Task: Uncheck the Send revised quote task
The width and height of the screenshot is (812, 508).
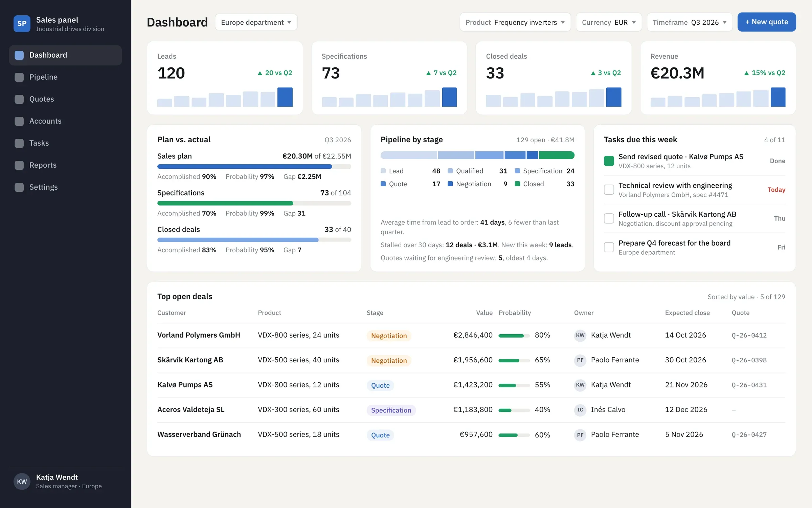Action: pyautogui.click(x=609, y=161)
